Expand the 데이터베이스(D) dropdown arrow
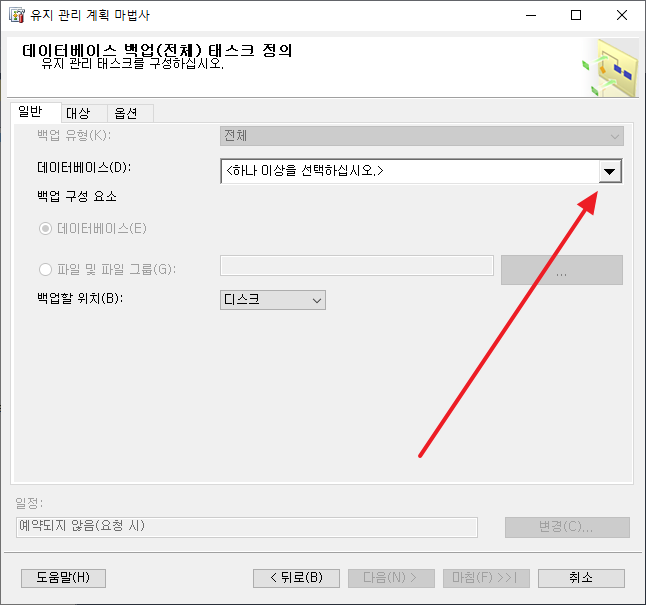Viewport: 646px width, 605px height. 610,171
